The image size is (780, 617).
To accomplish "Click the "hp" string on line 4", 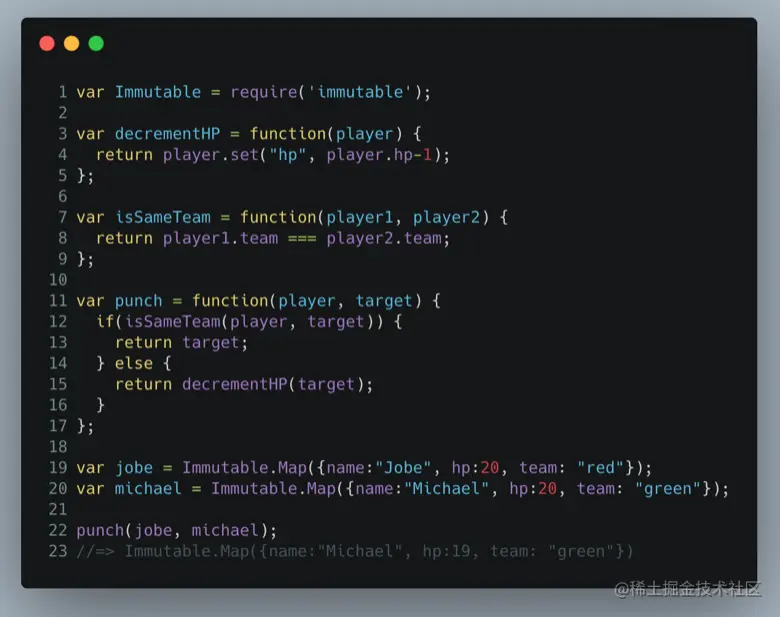I will pyautogui.click(x=288, y=155).
